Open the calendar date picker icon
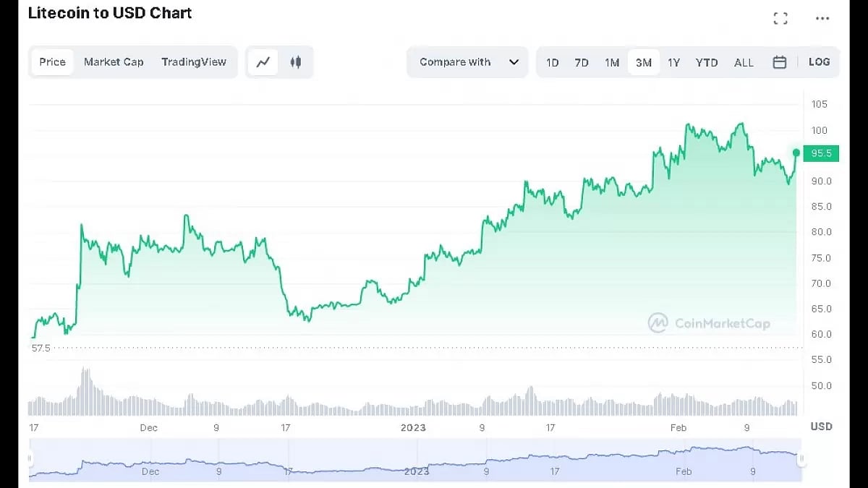The height and width of the screenshot is (488, 868). 780,62
